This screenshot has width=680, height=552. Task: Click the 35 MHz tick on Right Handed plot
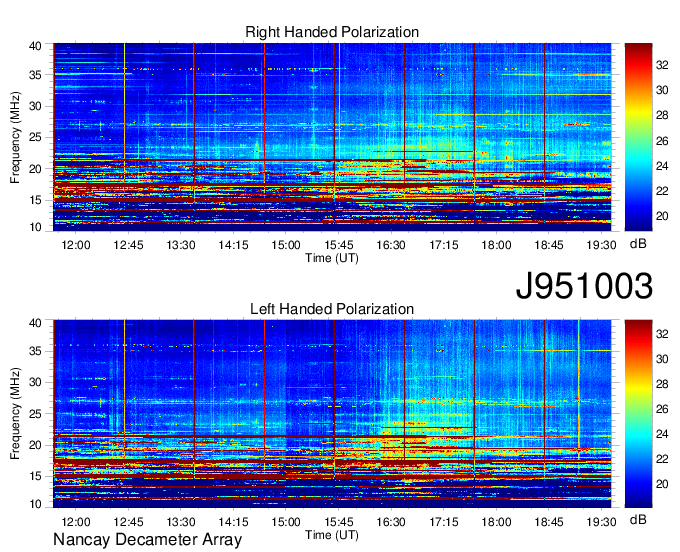35,75
